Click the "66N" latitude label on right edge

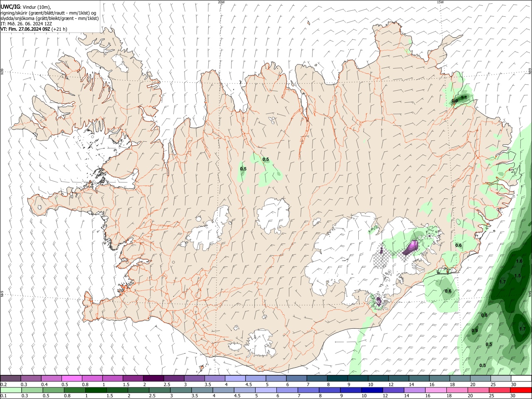coord(530,71)
